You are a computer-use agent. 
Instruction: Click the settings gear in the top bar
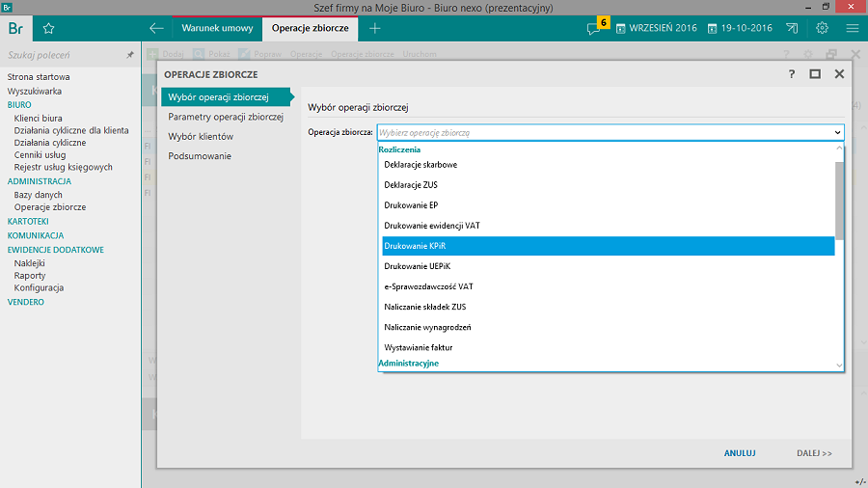pos(822,28)
